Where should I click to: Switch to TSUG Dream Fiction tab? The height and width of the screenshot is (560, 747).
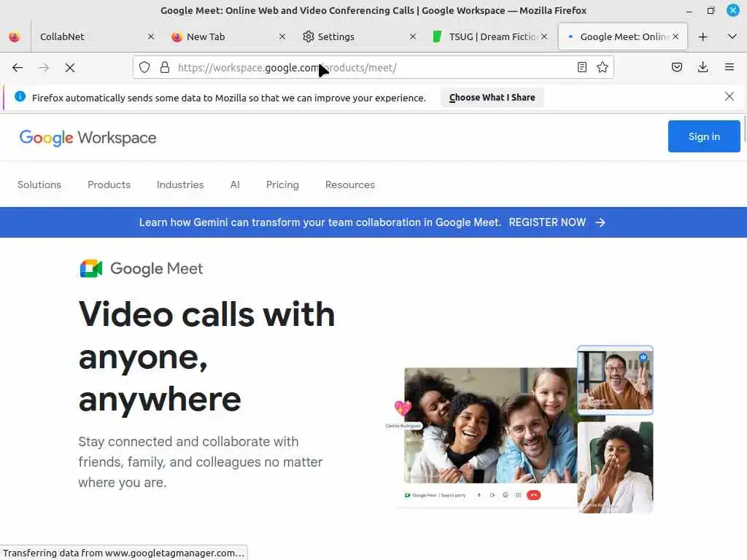(x=489, y=36)
